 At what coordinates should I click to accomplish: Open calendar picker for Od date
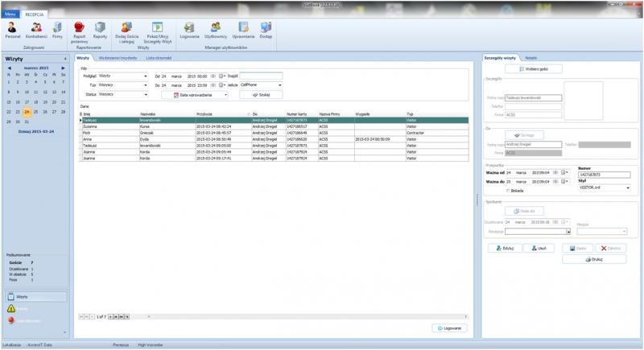(222, 76)
